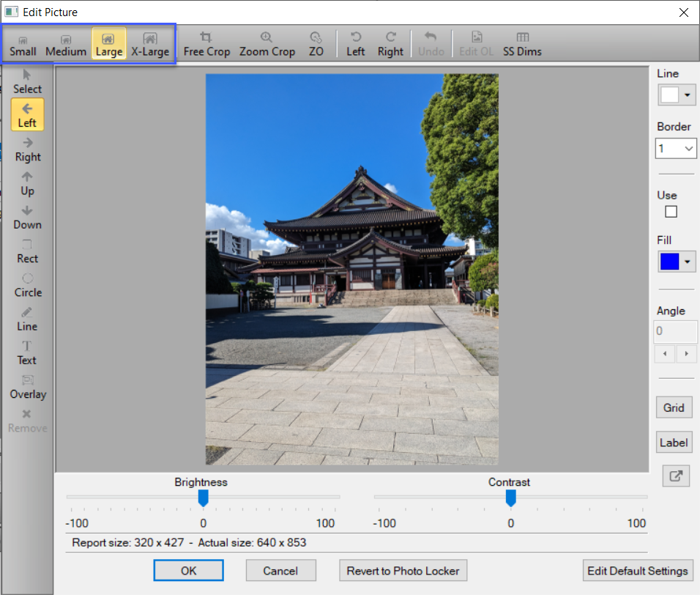The height and width of the screenshot is (595, 700).
Task: Activate the Zoom Crop tool
Action: point(267,44)
